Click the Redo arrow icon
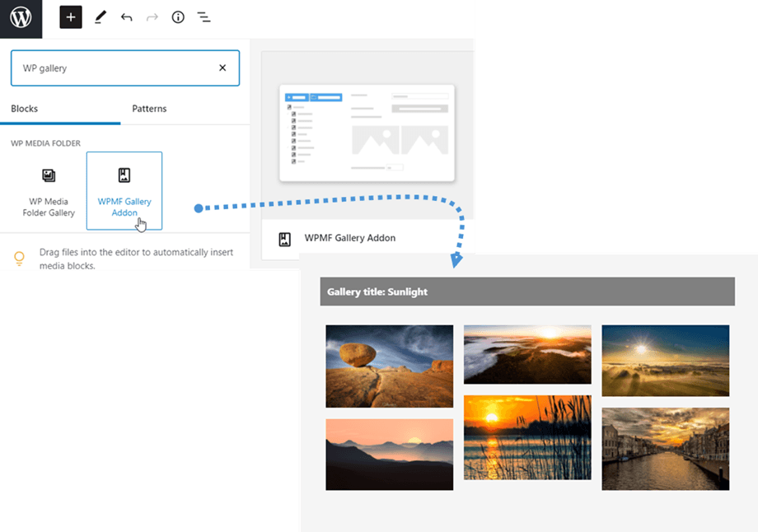 point(152,17)
